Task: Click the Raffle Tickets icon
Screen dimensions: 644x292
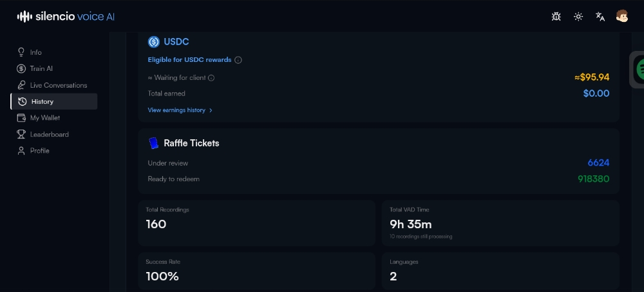Action: click(x=154, y=143)
